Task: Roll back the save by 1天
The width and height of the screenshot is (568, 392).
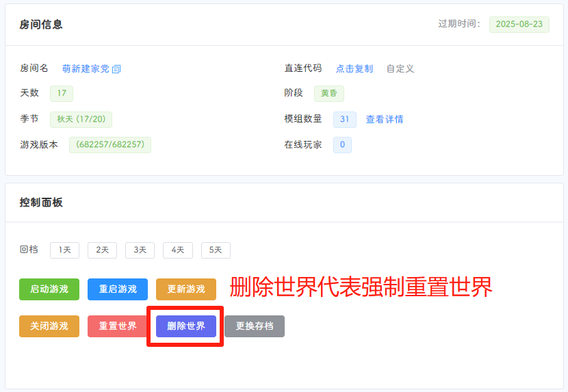Action: 64,250
